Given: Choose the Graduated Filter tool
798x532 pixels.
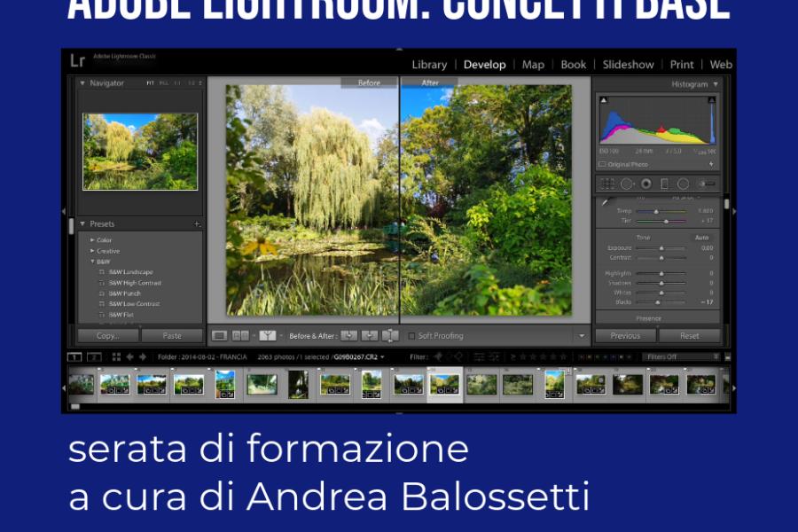Looking at the screenshot, I should [x=664, y=184].
